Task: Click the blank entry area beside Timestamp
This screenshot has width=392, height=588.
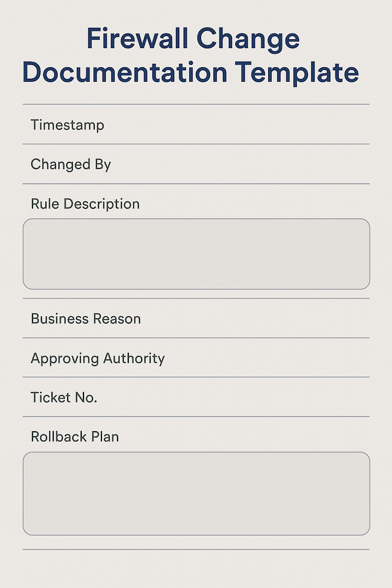Action: pos(235,124)
